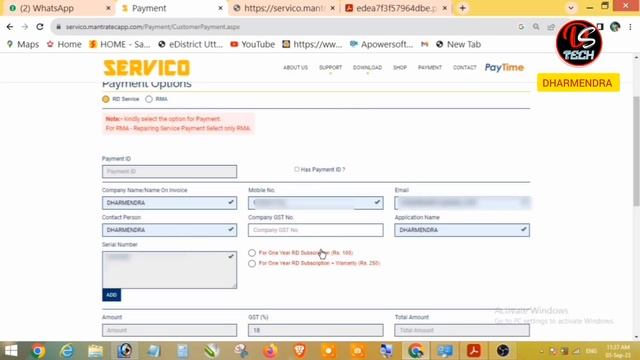Select the RD Service radio option
The width and height of the screenshot is (640, 360).
(106, 99)
